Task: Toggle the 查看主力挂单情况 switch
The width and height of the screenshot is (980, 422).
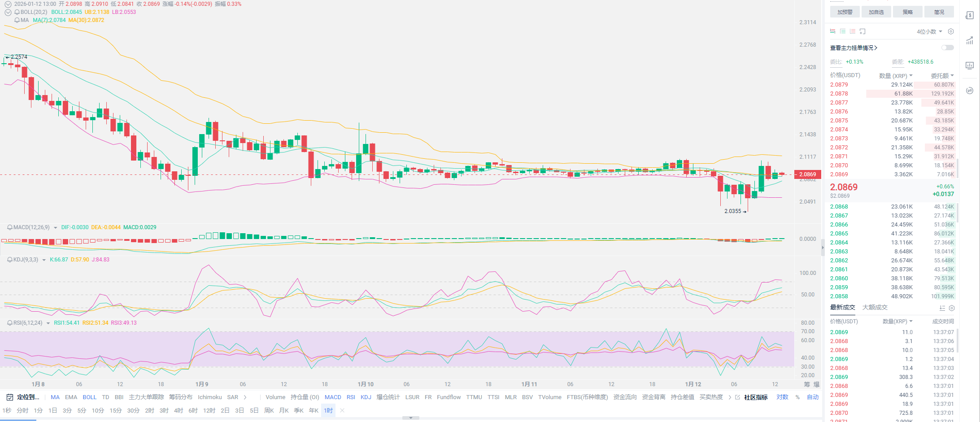Action: point(947,48)
